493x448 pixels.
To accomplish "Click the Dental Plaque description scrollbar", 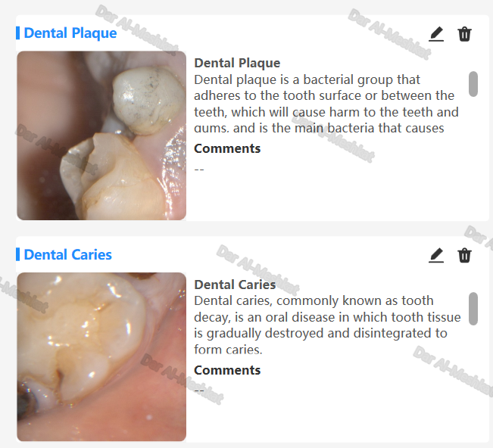I will (x=473, y=84).
